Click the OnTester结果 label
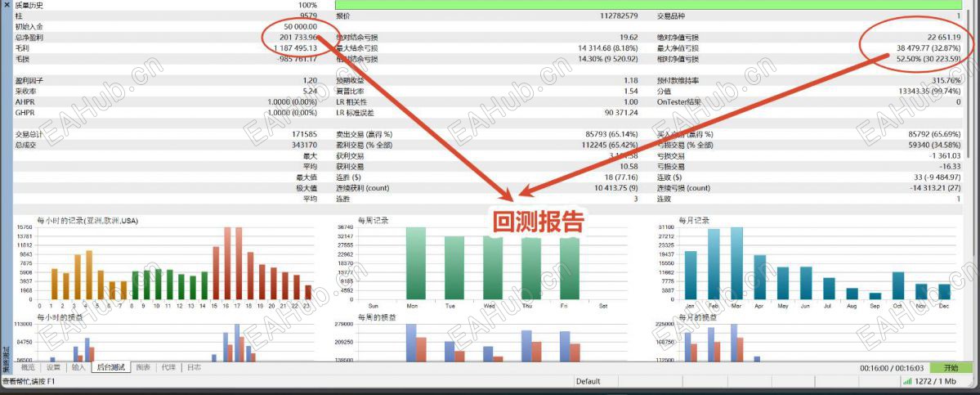This screenshot has width=980, height=395. [x=678, y=102]
